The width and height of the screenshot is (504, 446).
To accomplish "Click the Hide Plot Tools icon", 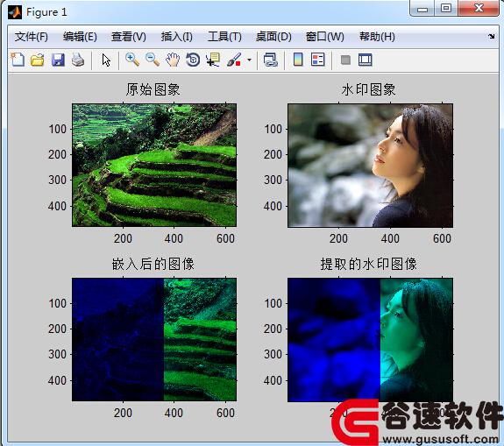I will pyautogui.click(x=345, y=60).
